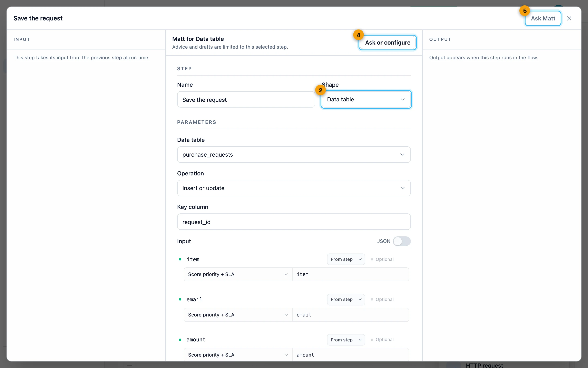Click the 'Key column' label
Screen dimensions: 588x368
point(193,207)
